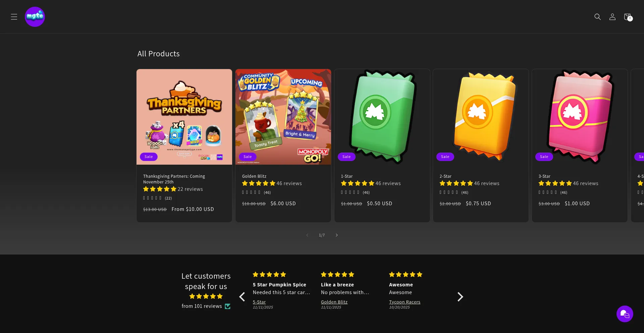
Task: Open Thanksgiving Partners product title
Action: pos(174,179)
